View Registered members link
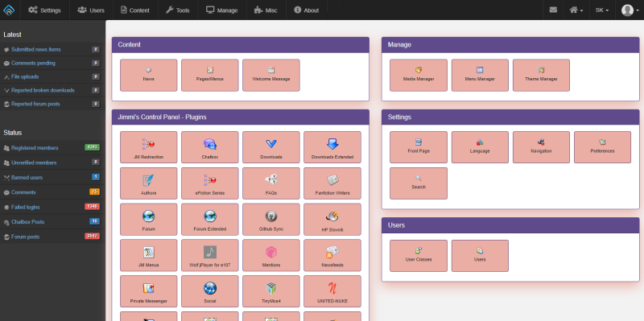Viewport: 644px width, 321px height. click(35, 148)
